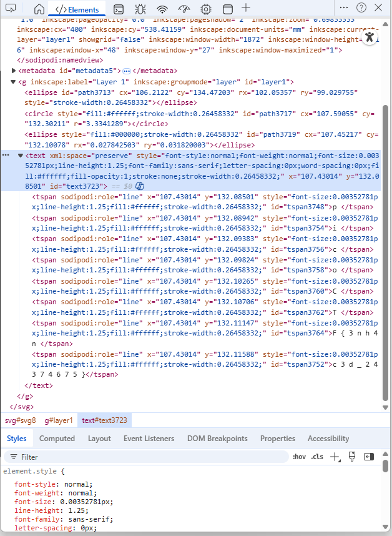Select the closing </g> tag line
This screenshot has width=392, height=536.
[x=25, y=396]
